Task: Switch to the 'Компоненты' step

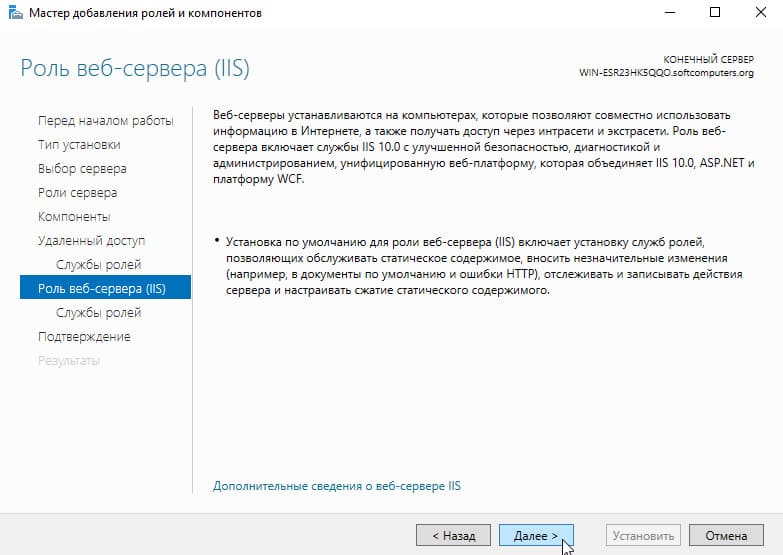Action: (74, 217)
